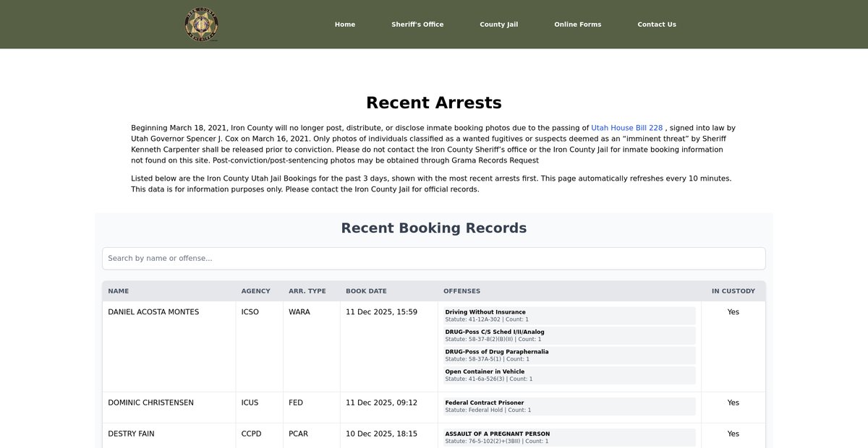The image size is (868, 448).
Task: Click the Federal Contract Prisoner offense
Action: coord(569,406)
